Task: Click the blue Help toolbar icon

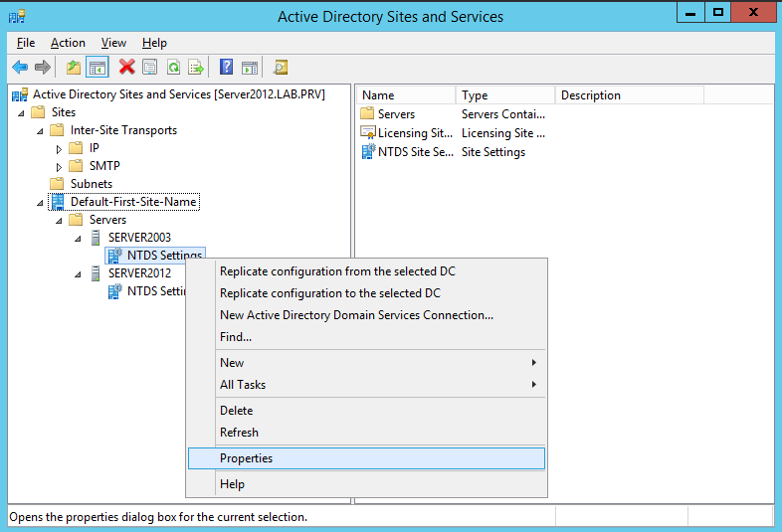Action: pyautogui.click(x=227, y=68)
